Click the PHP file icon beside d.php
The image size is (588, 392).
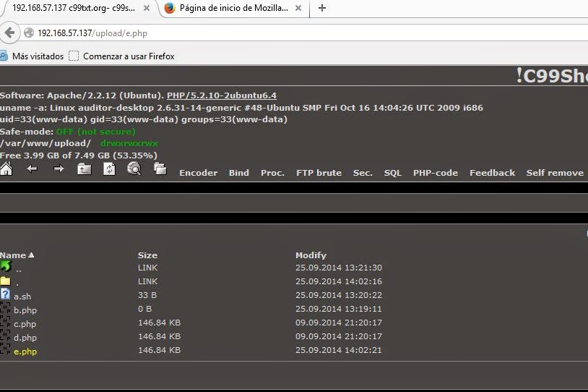[5, 336]
